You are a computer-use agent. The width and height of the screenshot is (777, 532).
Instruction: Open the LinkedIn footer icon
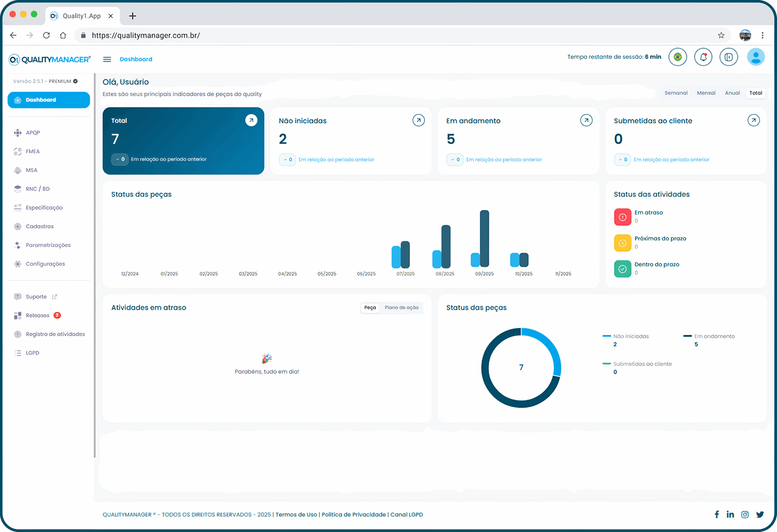(x=730, y=515)
